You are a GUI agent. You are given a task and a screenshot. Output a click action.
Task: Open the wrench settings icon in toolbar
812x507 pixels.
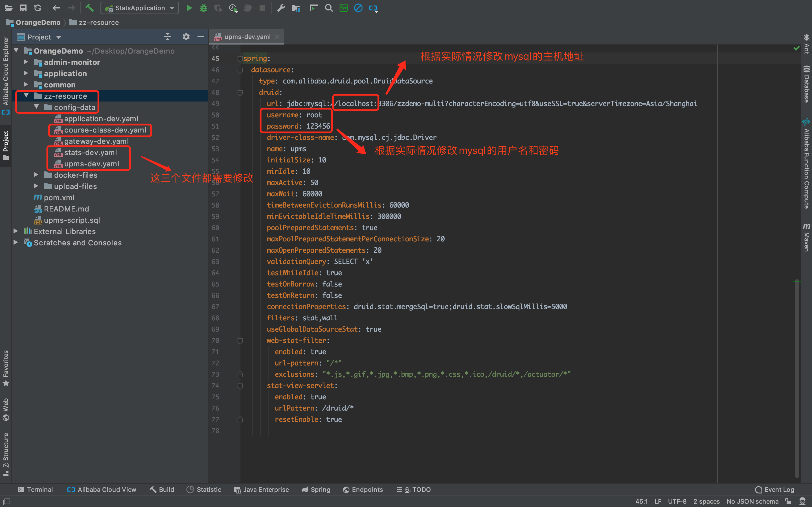tap(281, 8)
